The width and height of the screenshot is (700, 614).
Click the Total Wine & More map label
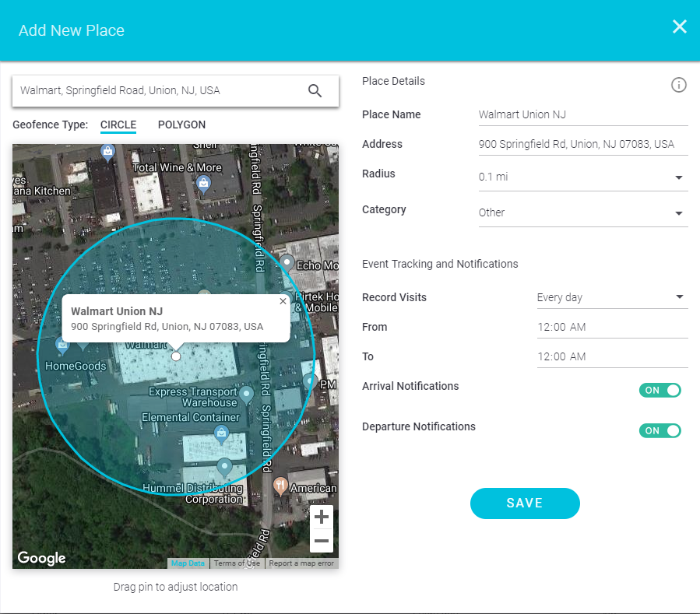click(178, 168)
